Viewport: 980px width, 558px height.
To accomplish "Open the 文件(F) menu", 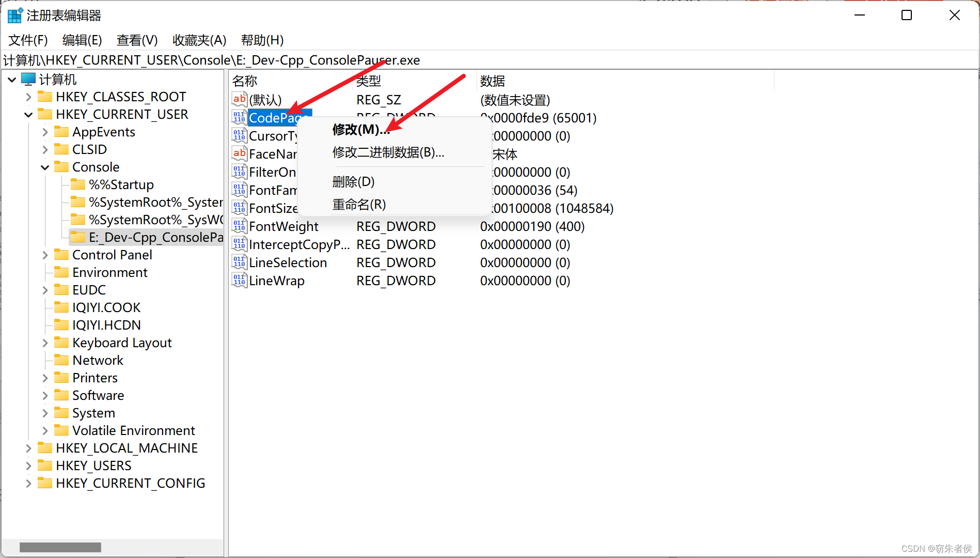I will coord(28,40).
